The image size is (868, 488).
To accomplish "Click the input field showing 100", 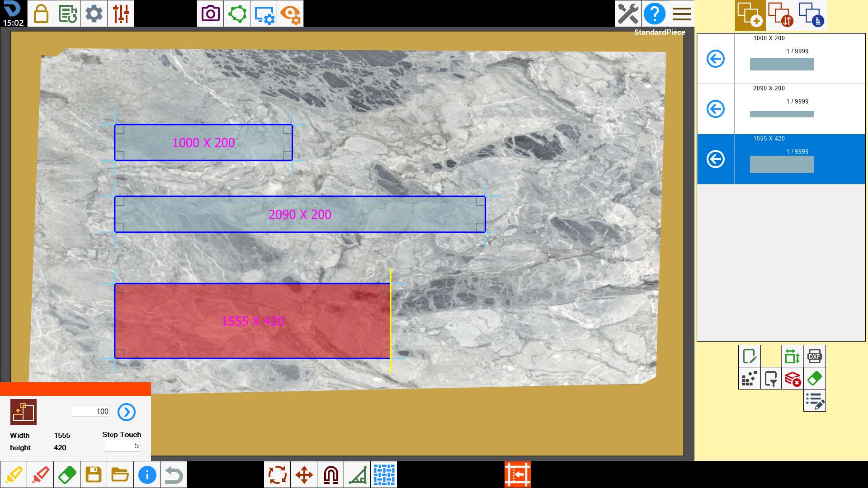I will point(91,411).
